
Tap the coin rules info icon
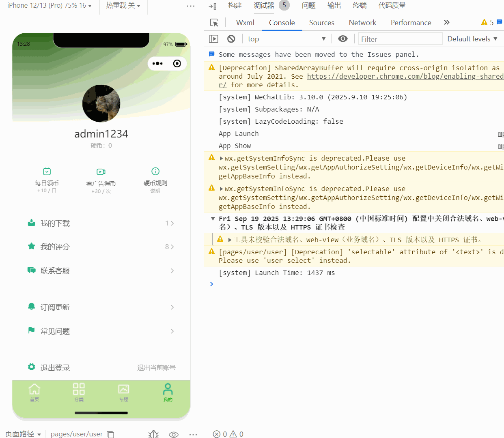[x=155, y=171]
